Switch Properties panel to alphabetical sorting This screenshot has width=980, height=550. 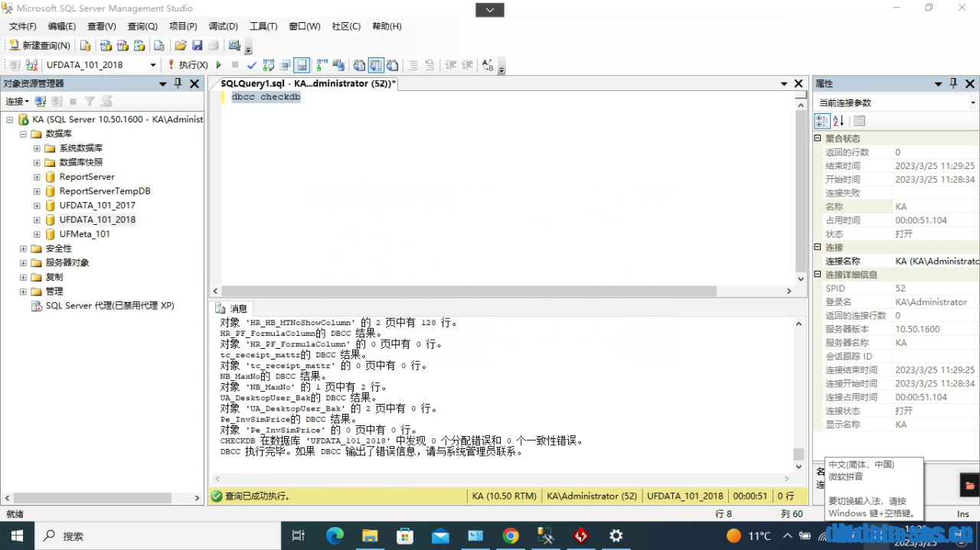838,120
